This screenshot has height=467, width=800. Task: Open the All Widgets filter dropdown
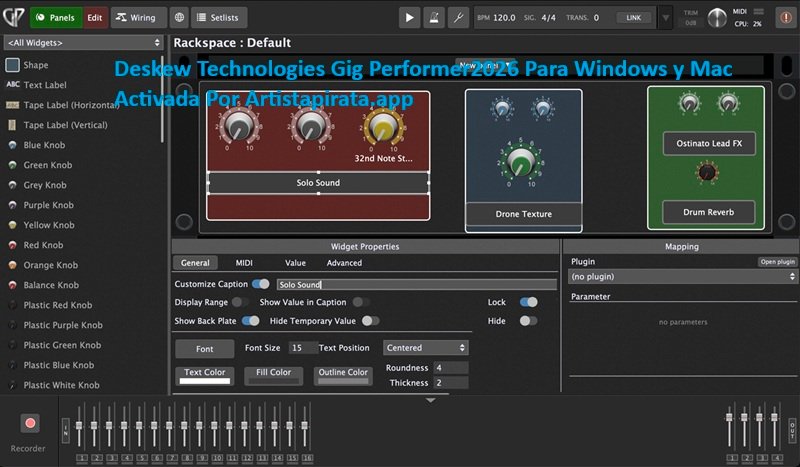point(83,43)
